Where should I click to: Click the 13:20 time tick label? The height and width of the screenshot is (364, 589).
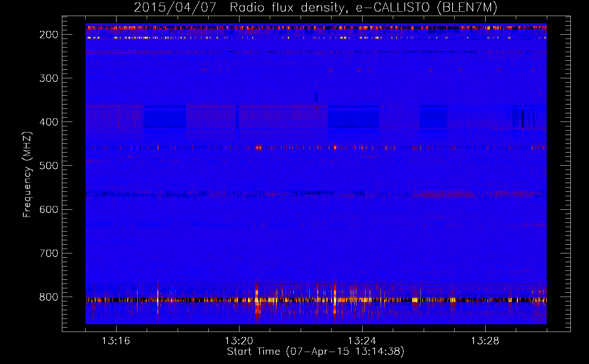click(x=239, y=341)
